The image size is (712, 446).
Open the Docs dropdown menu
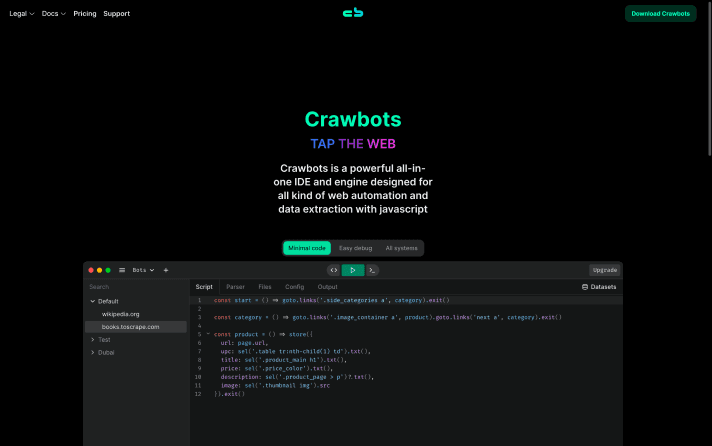coord(54,14)
